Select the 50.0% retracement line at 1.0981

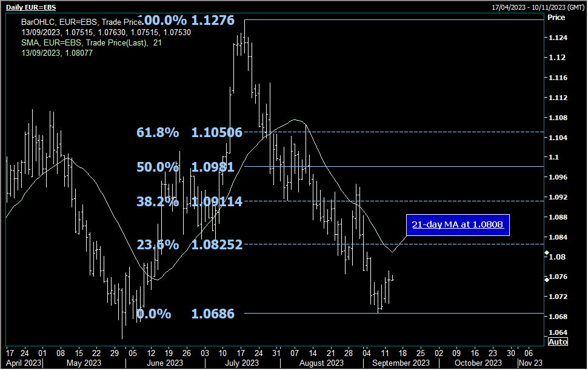click(364, 166)
